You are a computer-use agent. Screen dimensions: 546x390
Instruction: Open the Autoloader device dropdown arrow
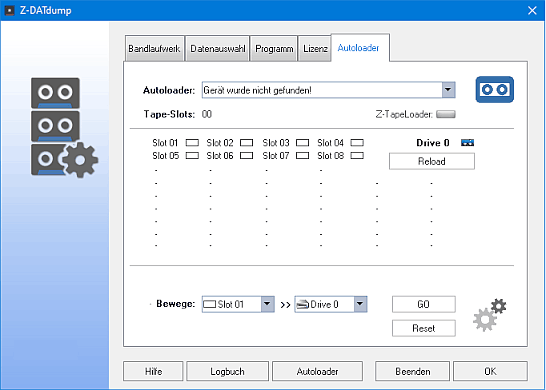pos(448,90)
